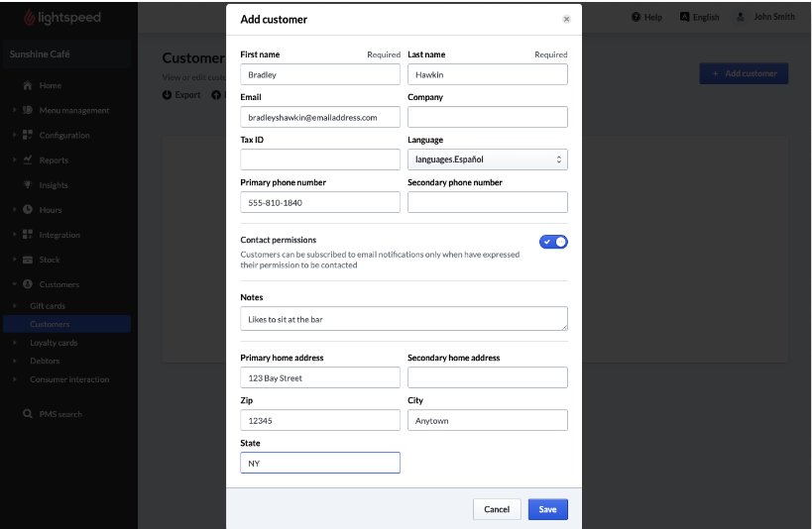The width and height of the screenshot is (812, 529).
Task: Click the Menu management icon
Action: (28, 110)
